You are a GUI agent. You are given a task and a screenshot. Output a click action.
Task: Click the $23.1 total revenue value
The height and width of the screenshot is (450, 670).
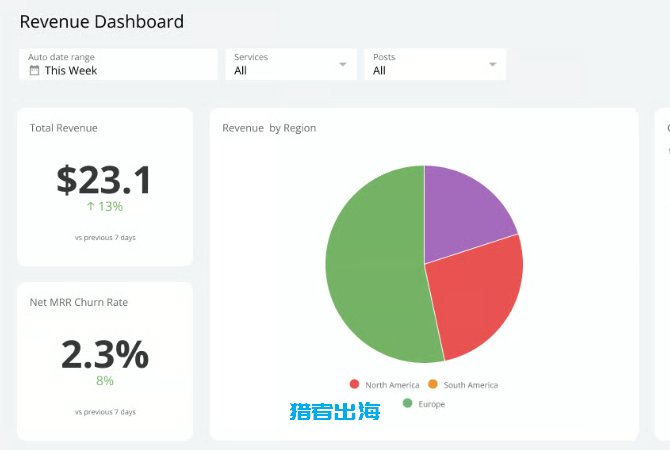point(104,180)
